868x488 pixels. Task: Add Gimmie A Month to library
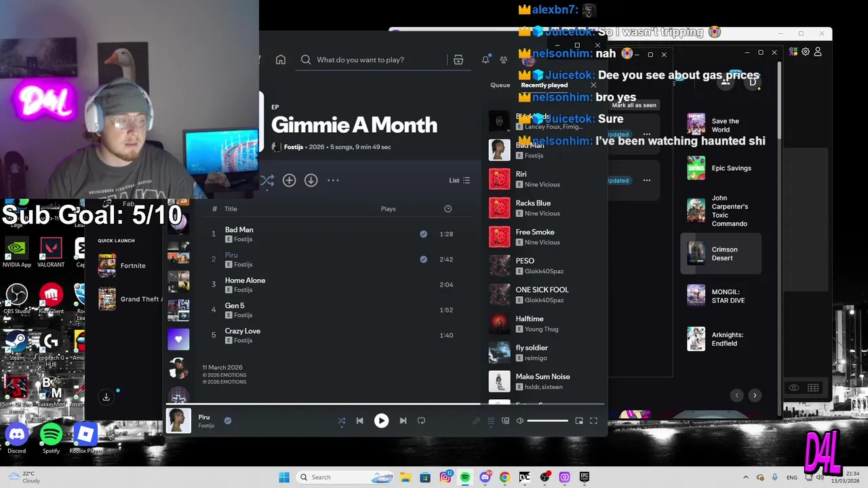pos(289,180)
